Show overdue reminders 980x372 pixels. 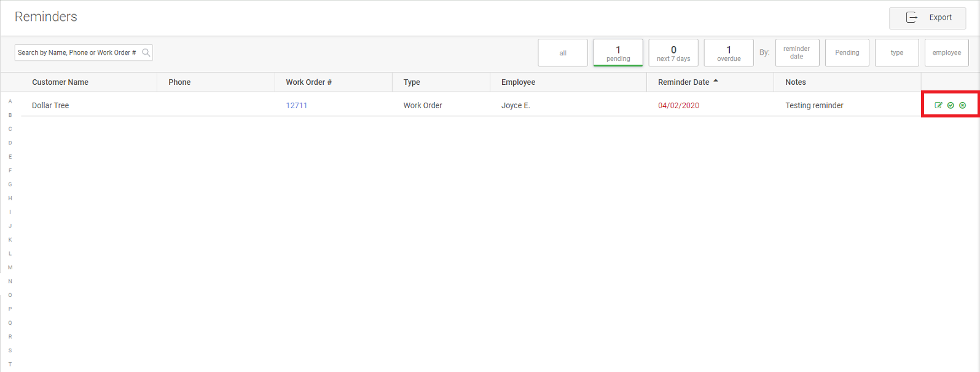pos(729,53)
